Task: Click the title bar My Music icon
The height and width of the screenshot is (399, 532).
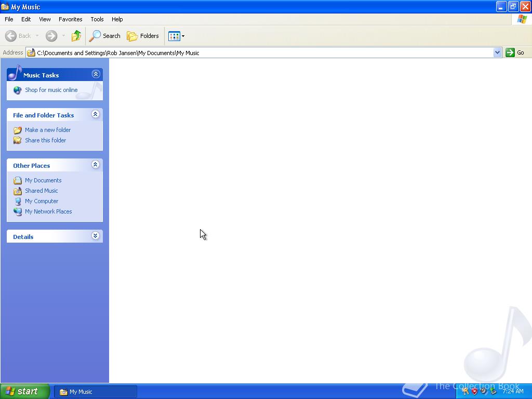Action: point(5,6)
